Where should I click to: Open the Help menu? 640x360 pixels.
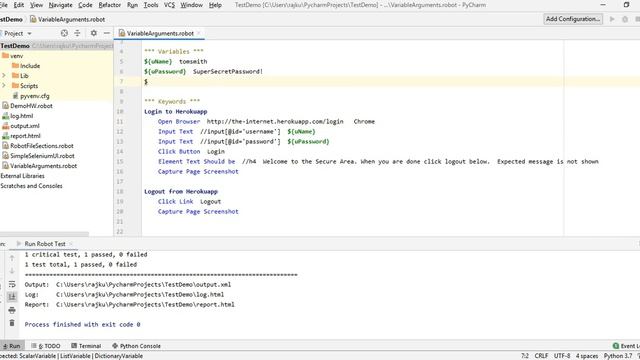coord(215,5)
